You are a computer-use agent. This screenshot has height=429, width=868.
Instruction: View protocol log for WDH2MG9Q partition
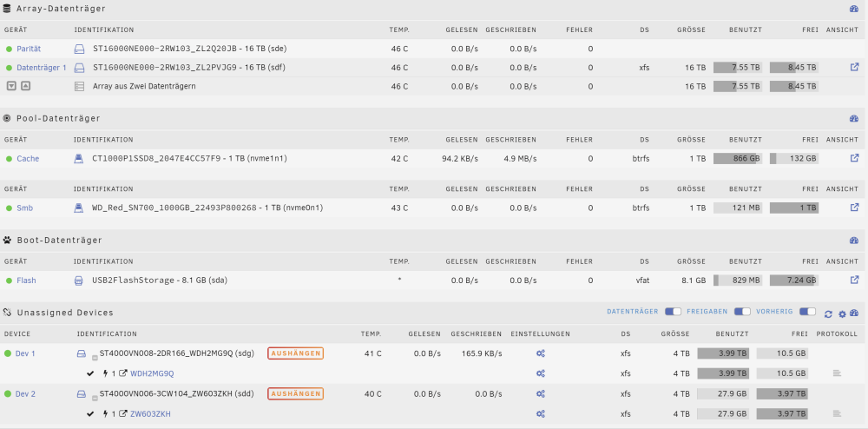click(837, 373)
